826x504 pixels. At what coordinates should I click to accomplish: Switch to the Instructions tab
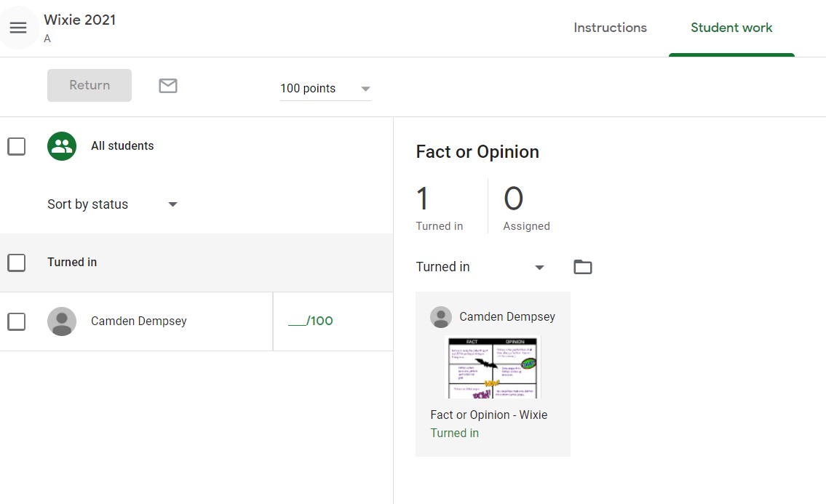pos(610,28)
